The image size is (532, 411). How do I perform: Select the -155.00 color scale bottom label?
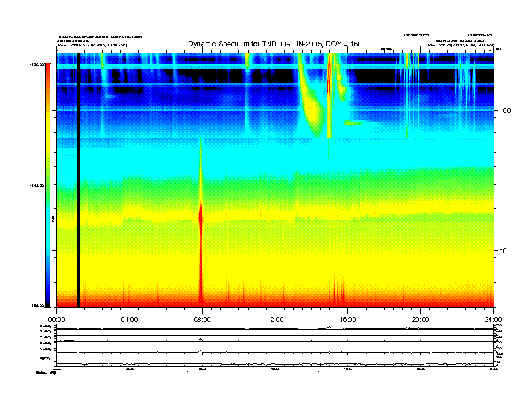37,306
